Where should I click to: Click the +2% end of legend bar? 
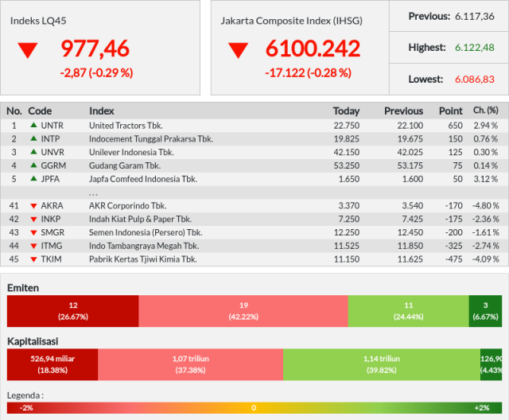click(x=482, y=407)
